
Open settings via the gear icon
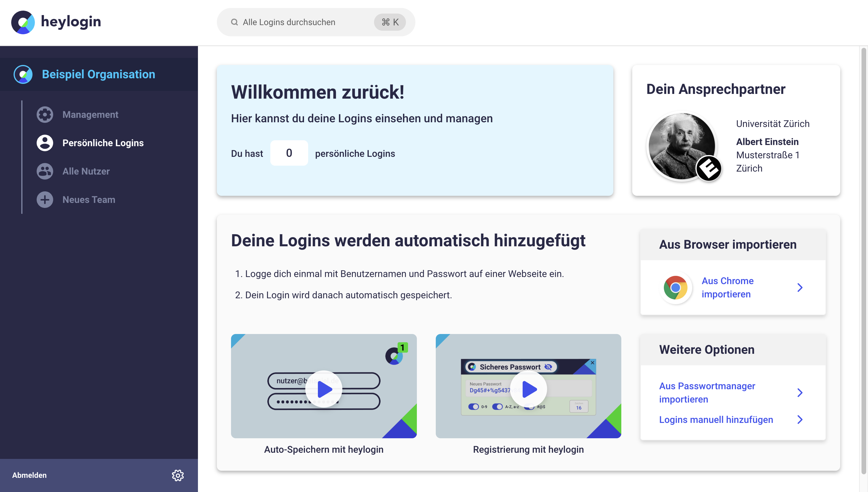pyautogui.click(x=178, y=475)
